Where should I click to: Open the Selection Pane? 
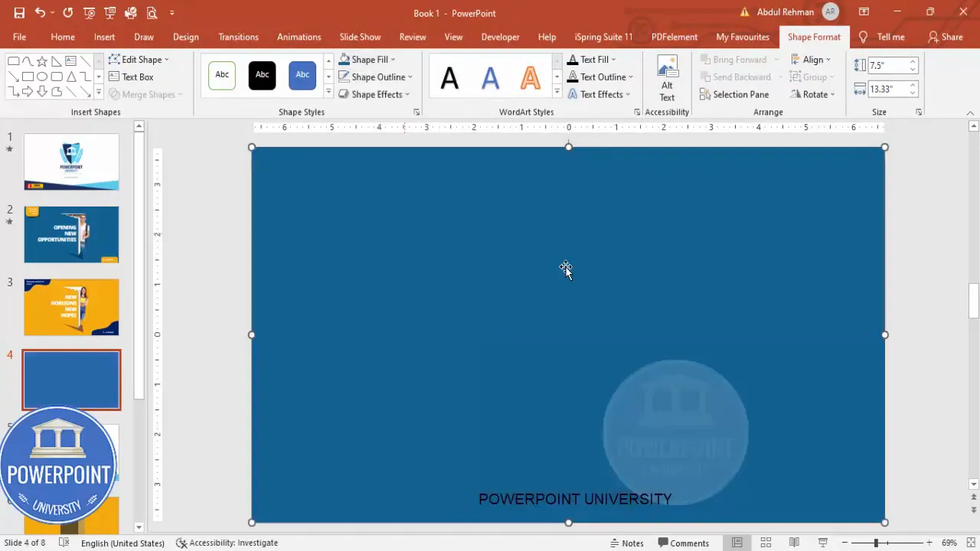(734, 94)
